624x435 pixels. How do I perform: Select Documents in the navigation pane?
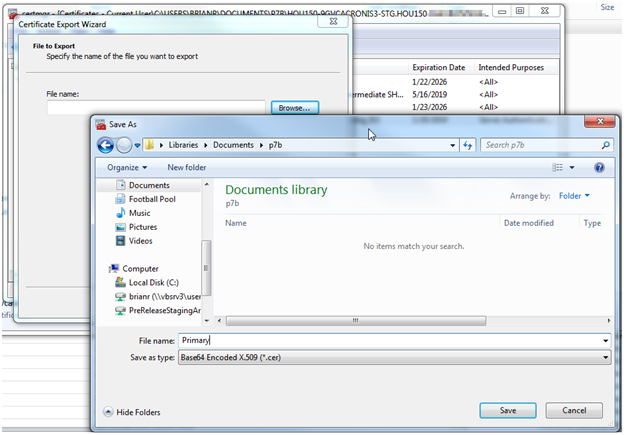149,185
